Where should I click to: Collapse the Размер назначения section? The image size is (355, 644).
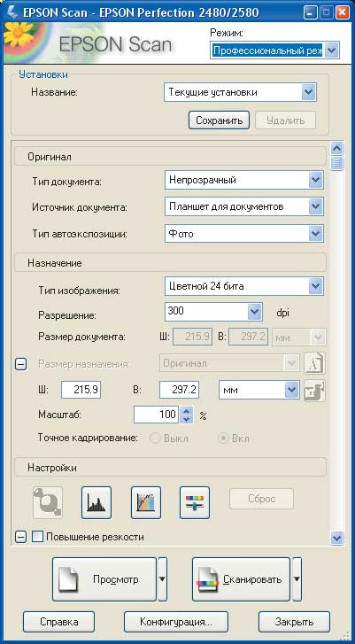(x=20, y=364)
